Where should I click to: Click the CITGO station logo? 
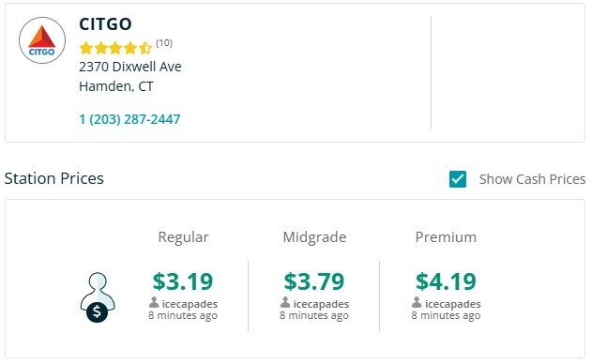click(x=42, y=40)
